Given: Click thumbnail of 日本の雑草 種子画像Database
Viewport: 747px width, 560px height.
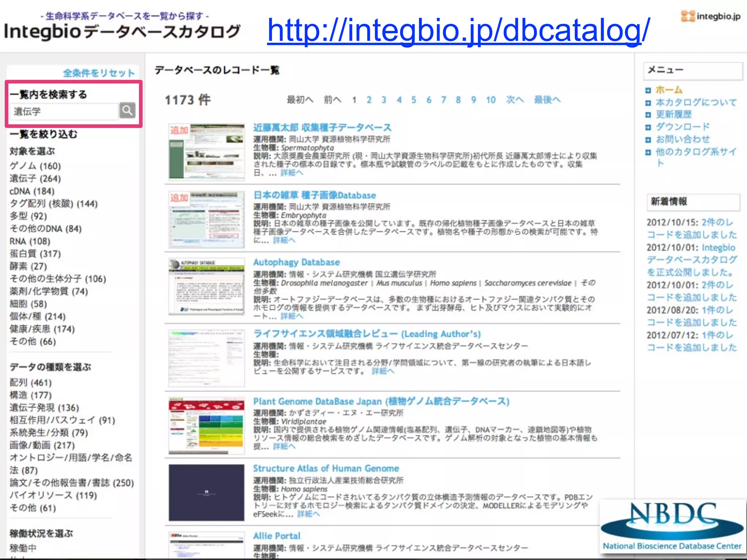Looking at the screenshot, I should tap(206, 219).
